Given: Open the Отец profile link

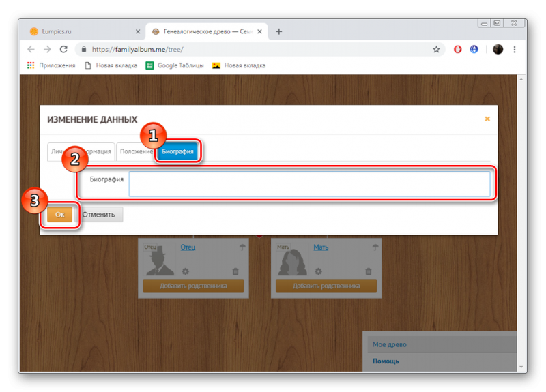Looking at the screenshot, I should [x=188, y=247].
